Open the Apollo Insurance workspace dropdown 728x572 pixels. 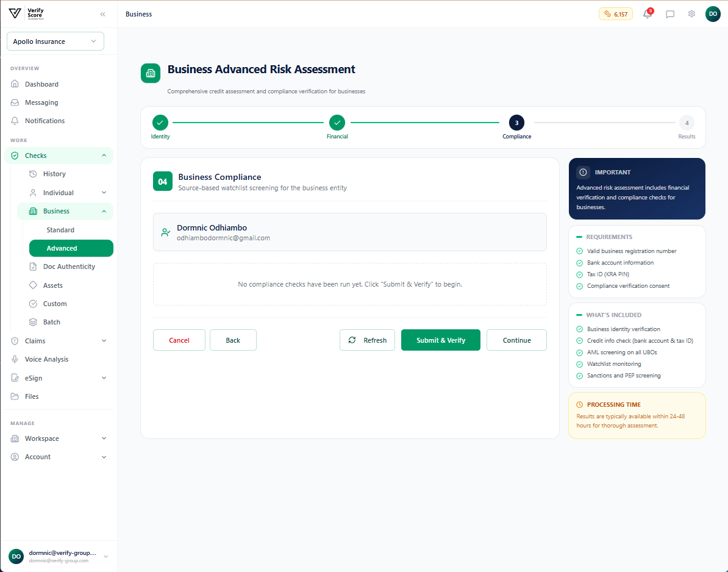coord(55,41)
